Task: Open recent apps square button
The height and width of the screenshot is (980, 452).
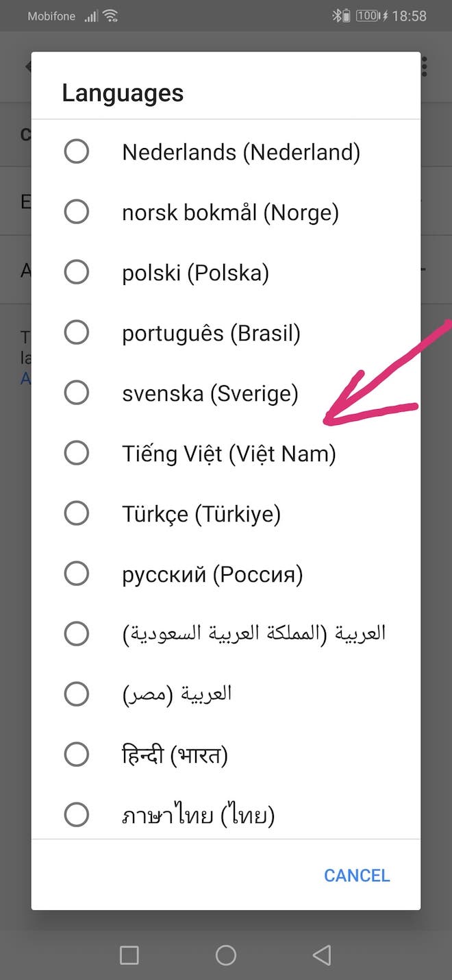Action: (129, 955)
